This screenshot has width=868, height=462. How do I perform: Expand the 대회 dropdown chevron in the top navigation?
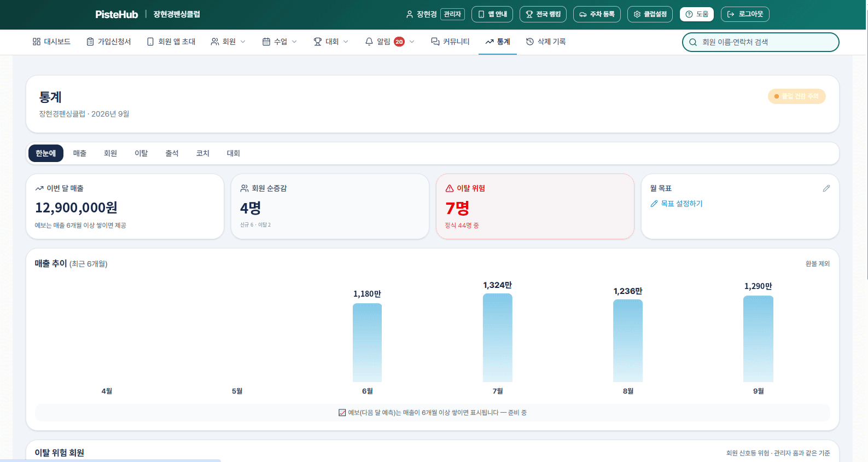coord(346,42)
